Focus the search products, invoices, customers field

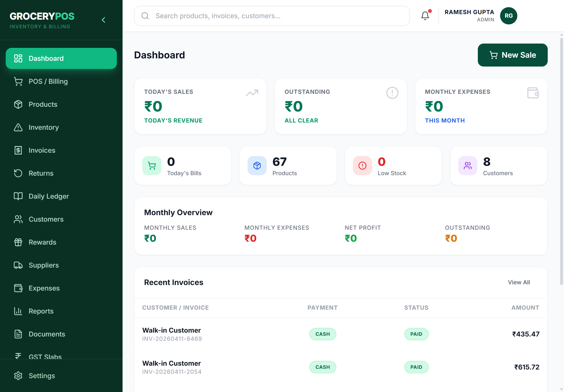point(272,16)
